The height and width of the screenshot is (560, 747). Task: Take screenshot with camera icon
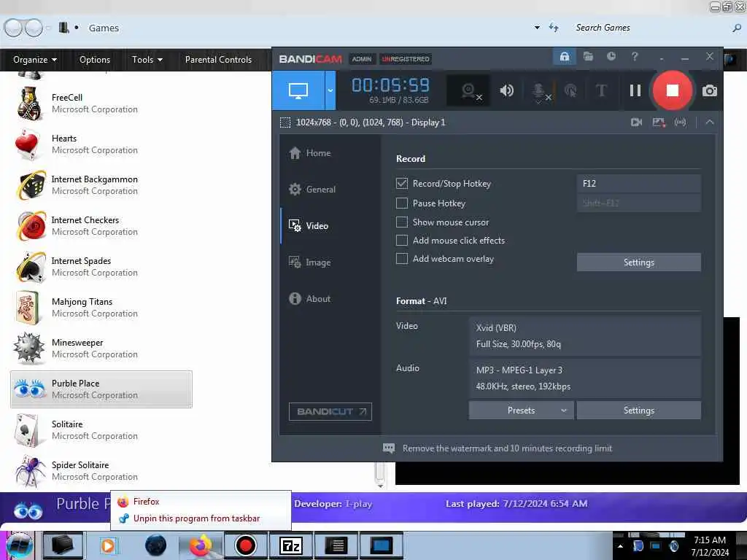click(x=709, y=90)
